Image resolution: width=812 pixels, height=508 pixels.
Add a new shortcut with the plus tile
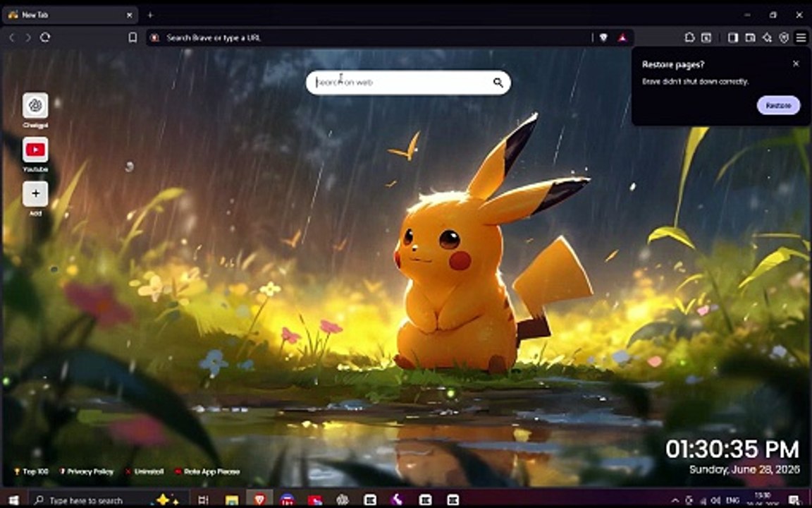(x=35, y=193)
